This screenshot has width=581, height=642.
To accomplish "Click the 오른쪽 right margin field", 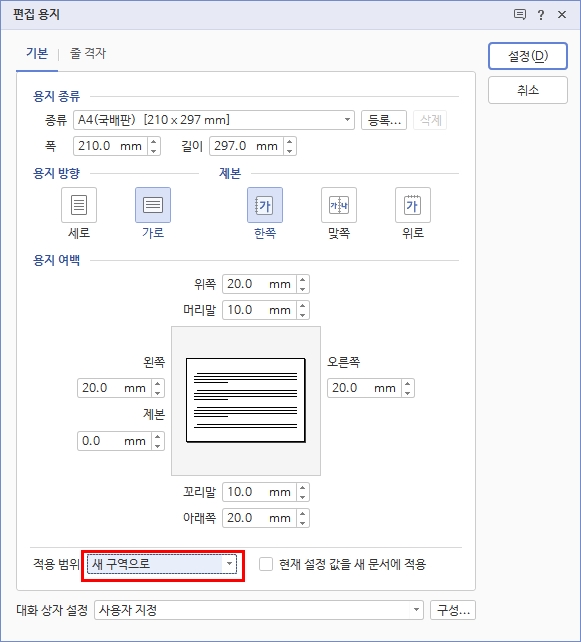I will pos(364,388).
